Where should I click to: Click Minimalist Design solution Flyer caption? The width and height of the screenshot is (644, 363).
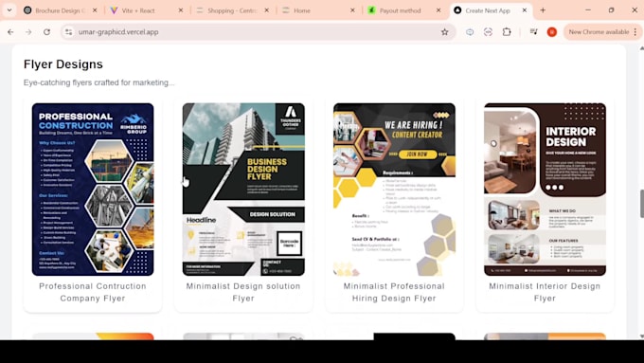pos(243,292)
